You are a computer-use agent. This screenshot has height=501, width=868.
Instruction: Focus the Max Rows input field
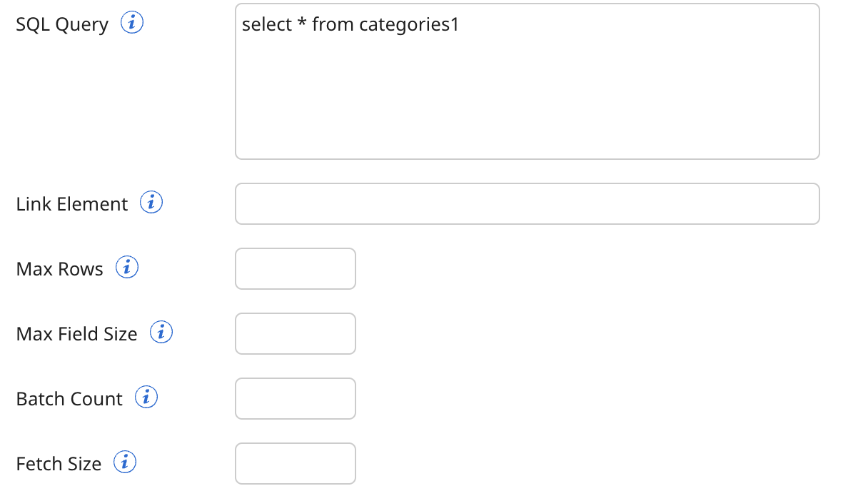295,268
